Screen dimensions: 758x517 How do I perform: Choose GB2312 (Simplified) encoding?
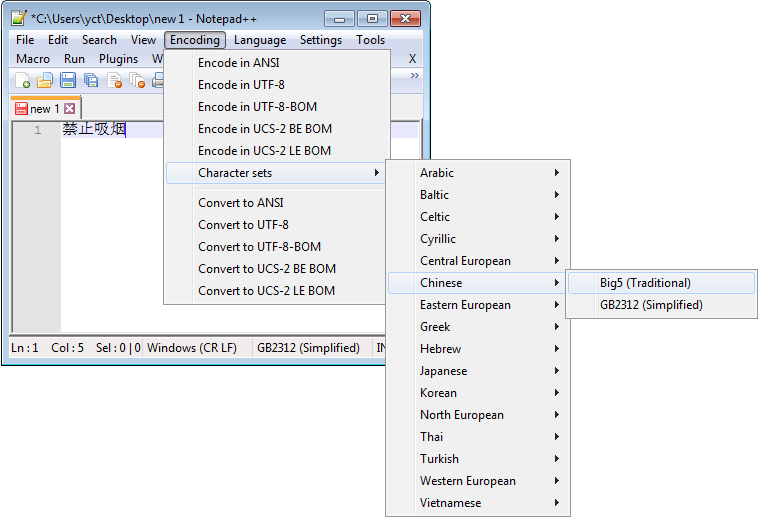651,305
